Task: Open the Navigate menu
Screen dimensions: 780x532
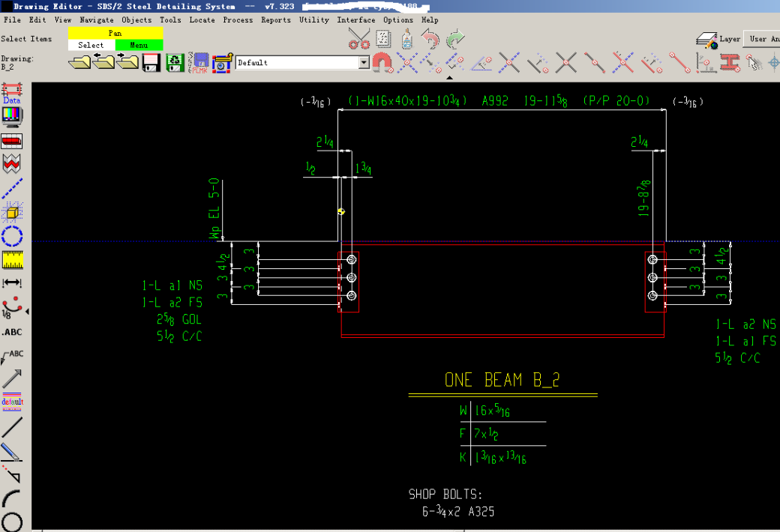Action: click(x=97, y=20)
